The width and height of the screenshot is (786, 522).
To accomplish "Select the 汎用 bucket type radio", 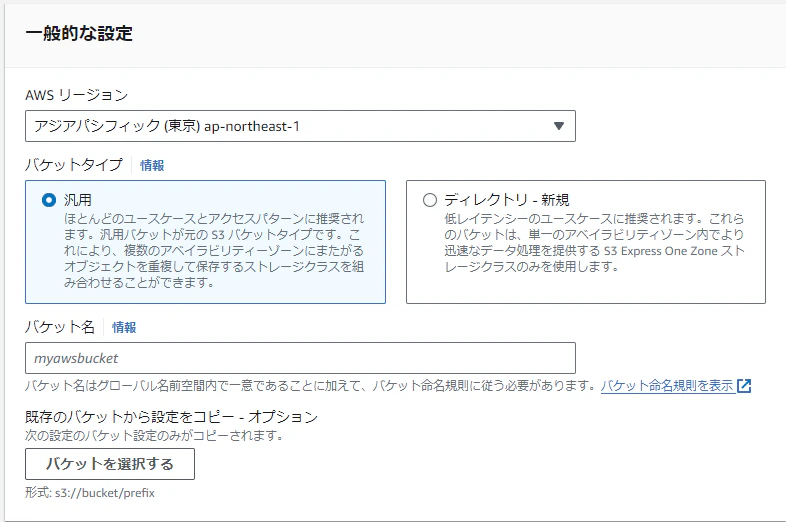I will 49,200.
